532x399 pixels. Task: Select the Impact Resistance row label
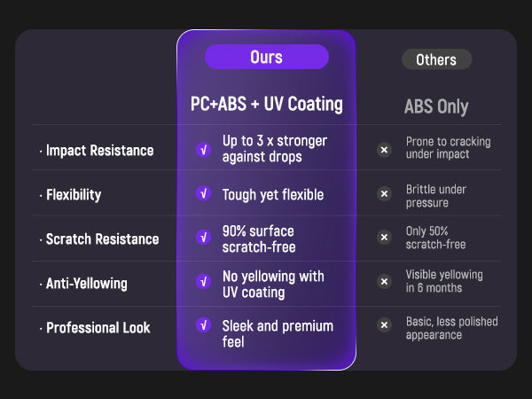click(99, 151)
